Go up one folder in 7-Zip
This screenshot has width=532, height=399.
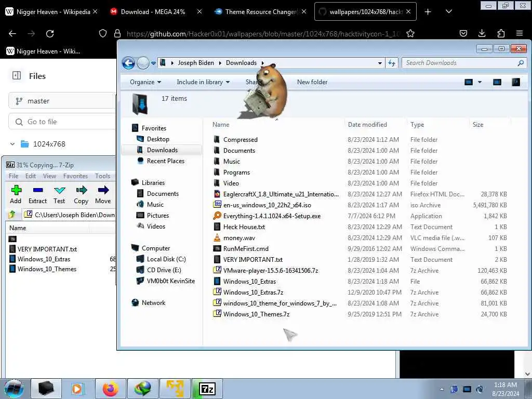coord(12,215)
